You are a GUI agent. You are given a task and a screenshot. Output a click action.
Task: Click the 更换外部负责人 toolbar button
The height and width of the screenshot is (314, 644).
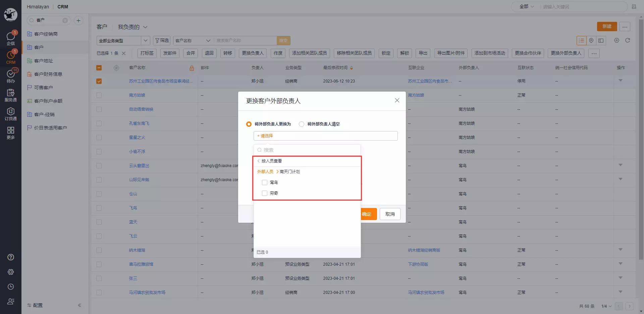click(566, 53)
